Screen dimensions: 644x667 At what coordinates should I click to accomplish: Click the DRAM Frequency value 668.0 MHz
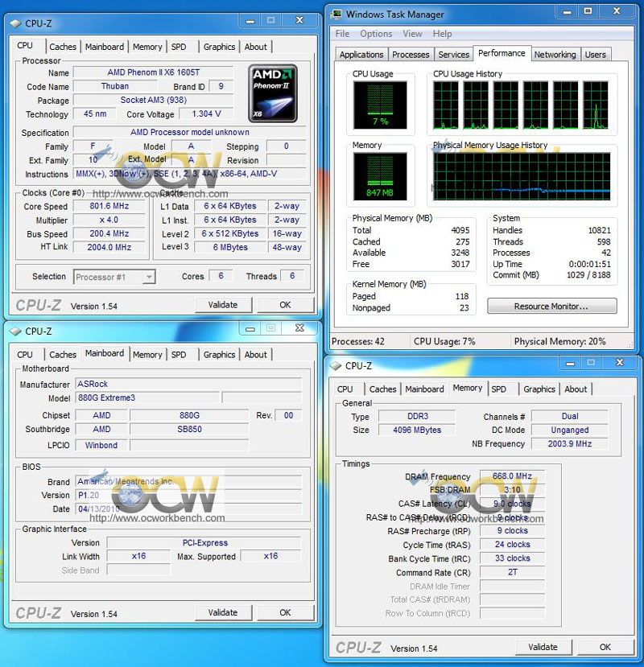(512, 476)
